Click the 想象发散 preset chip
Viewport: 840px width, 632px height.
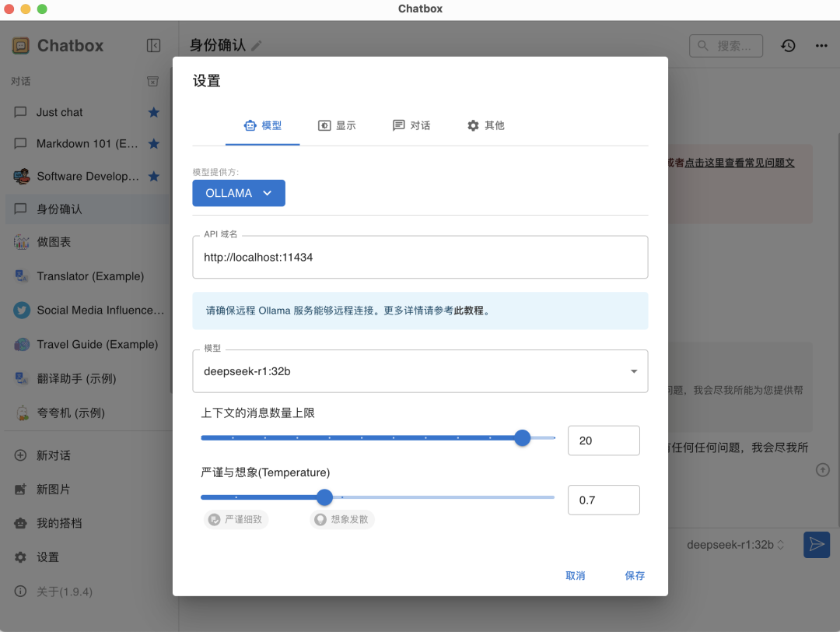(342, 519)
